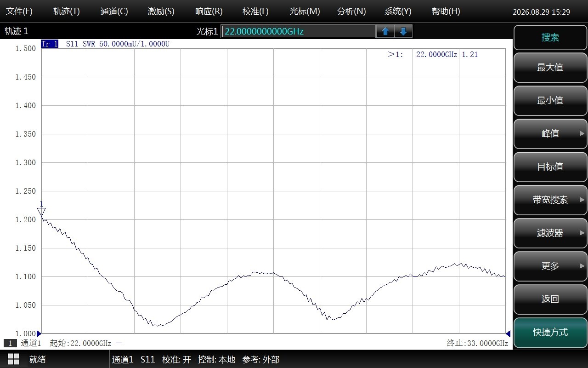Open the Windows start icon
Screen dimensions: 588x368
tap(13, 359)
